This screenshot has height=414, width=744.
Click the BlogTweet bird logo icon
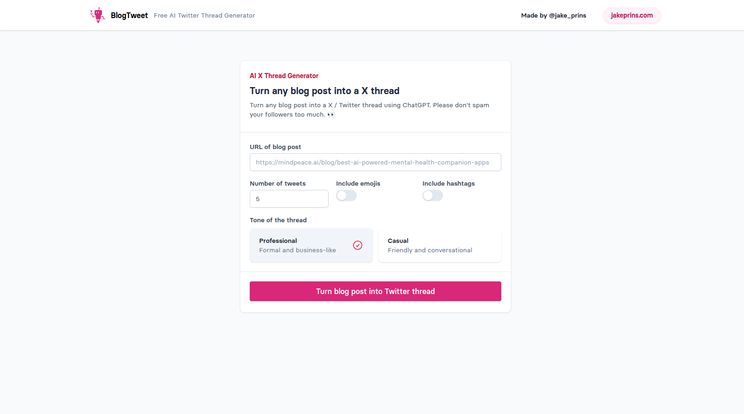click(98, 15)
